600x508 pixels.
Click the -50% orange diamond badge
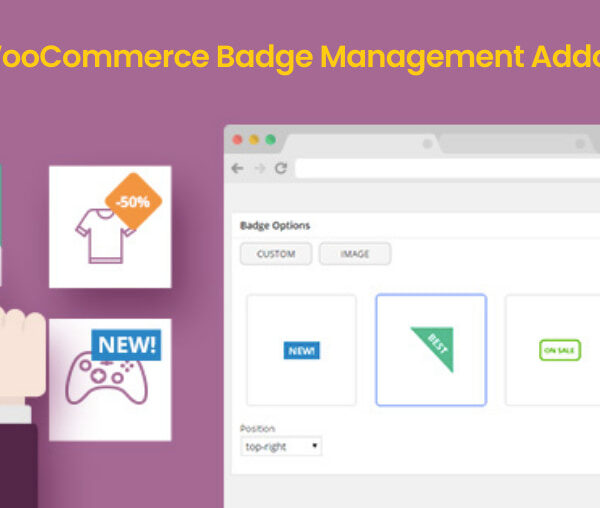133,201
